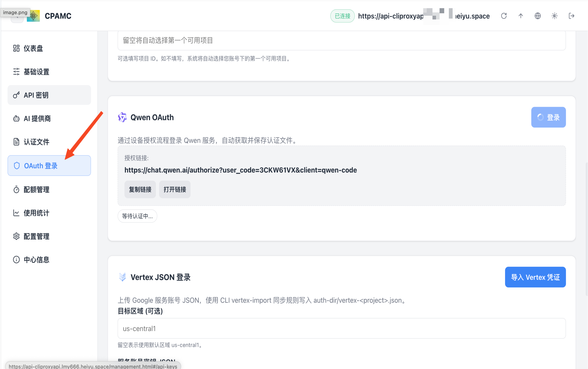Click the 仪表盘 grid icon

pos(16,48)
